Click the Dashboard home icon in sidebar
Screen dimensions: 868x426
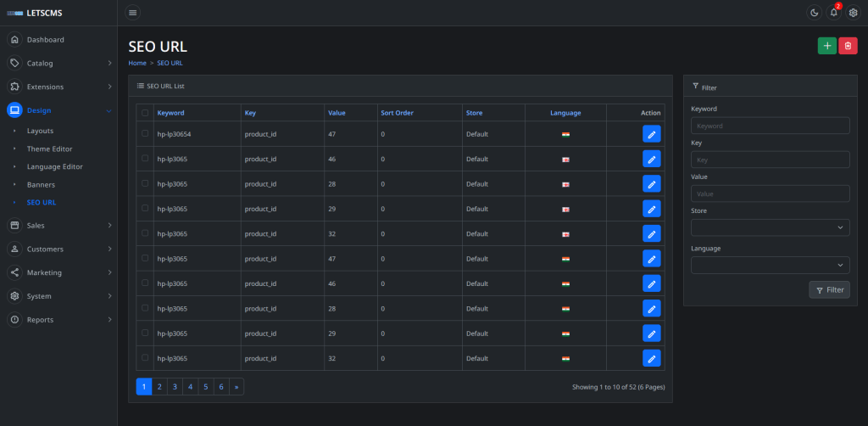coord(14,40)
